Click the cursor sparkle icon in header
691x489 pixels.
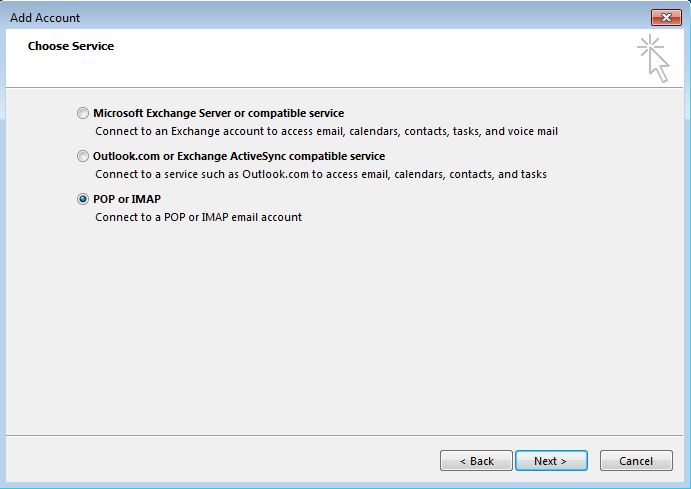coord(653,57)
